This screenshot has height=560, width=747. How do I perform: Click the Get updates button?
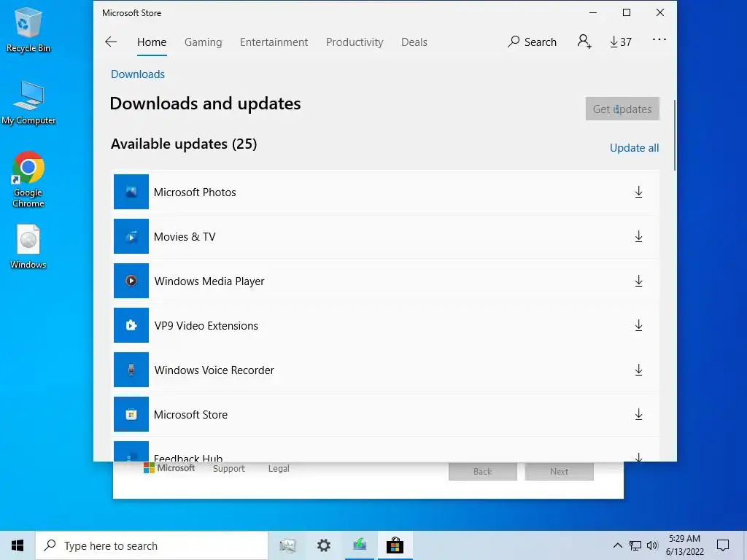coord(622,109)
